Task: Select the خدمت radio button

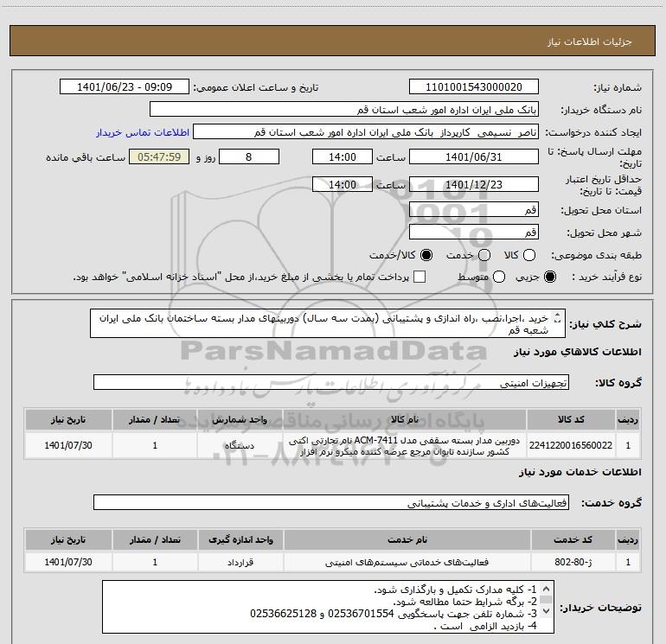Action: tap(484, 255)
